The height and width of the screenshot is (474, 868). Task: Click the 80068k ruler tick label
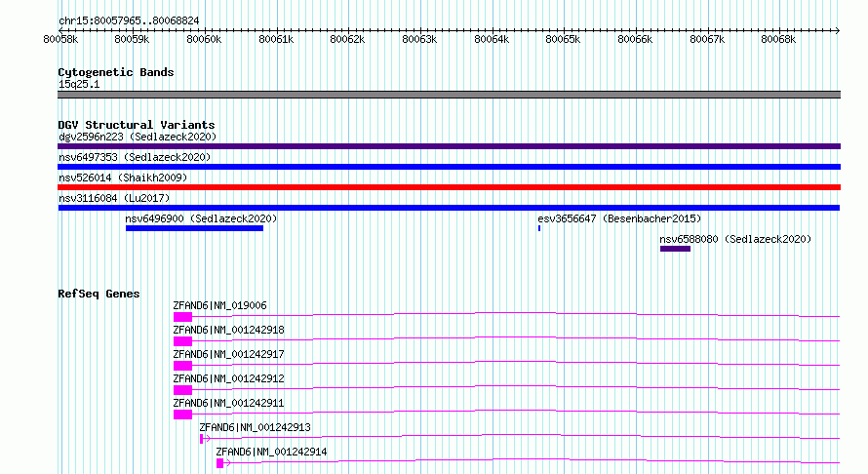778,39
